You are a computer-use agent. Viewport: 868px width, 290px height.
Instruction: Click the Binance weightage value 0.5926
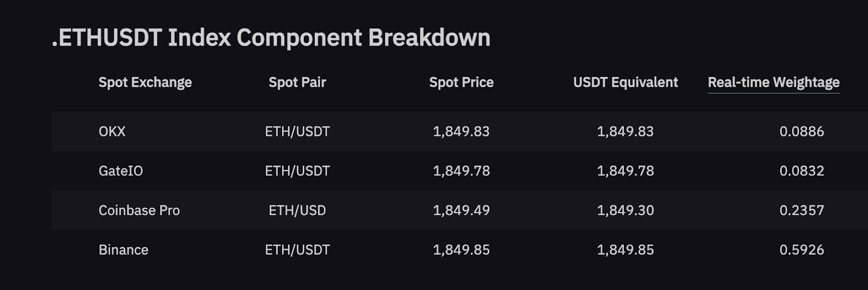click(x=801, y=250)
